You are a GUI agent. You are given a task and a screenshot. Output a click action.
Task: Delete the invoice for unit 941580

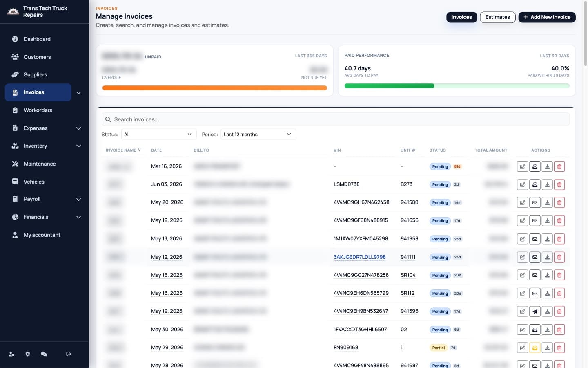tap(559, 202)
